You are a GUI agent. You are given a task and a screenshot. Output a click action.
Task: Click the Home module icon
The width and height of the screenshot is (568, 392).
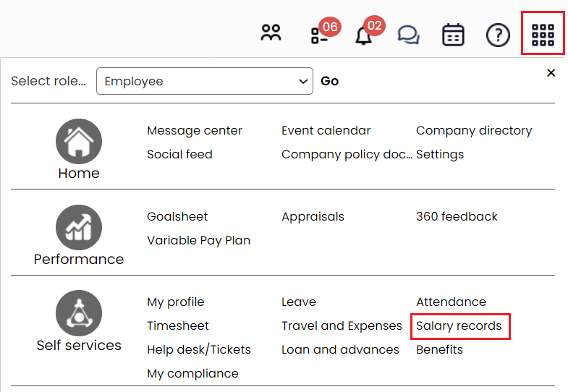79,142
